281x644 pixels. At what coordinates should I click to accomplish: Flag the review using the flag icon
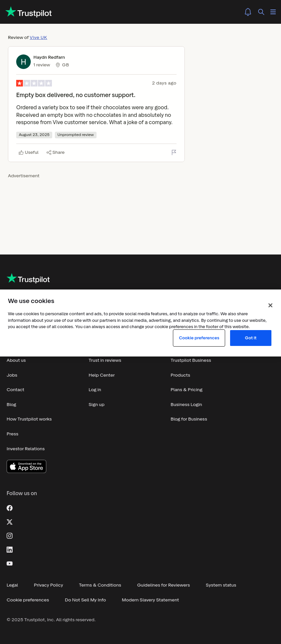coord(174,152)
